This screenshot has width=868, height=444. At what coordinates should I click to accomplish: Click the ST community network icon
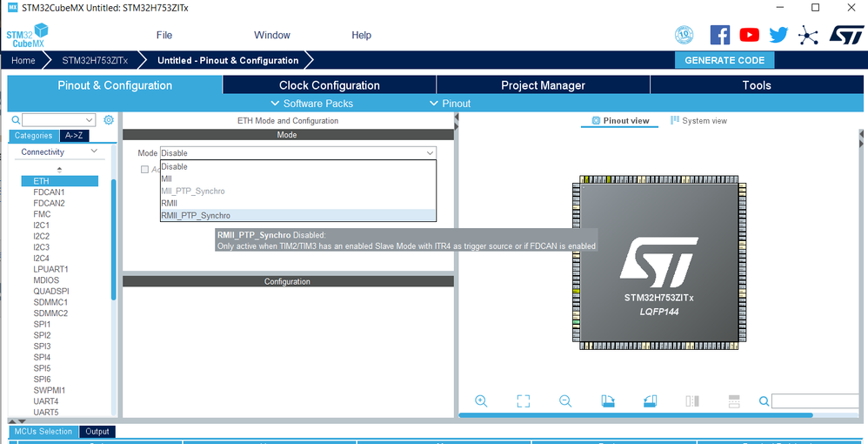pos(808,36)
